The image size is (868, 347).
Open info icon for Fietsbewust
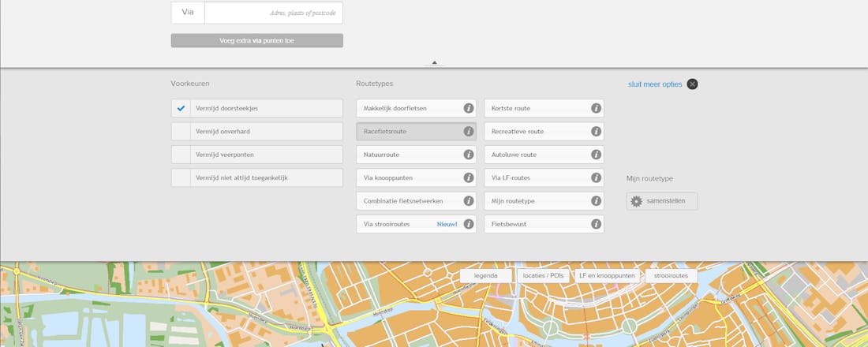point(596,224)
